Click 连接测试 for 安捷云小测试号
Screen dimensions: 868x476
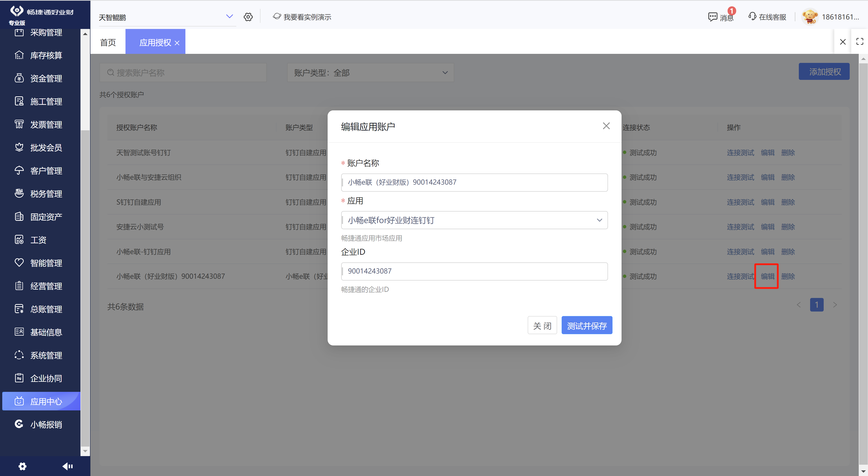pos(740,227)
